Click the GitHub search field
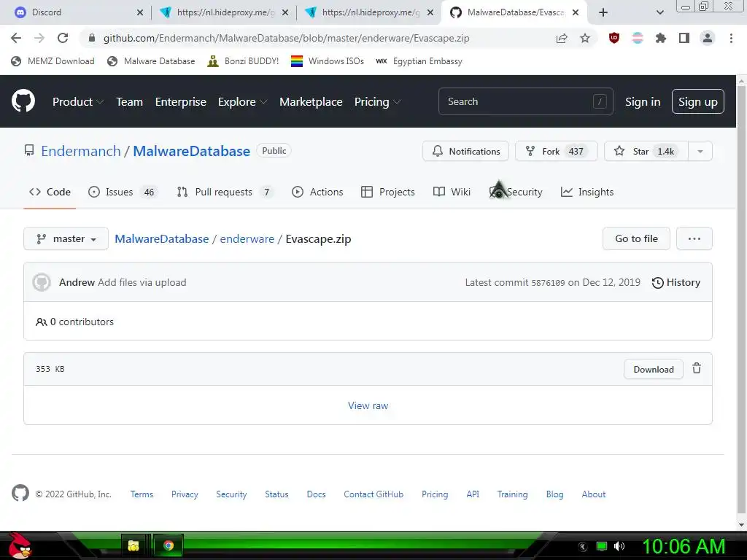Screen dimensions: 747x560 click(525, 101)
